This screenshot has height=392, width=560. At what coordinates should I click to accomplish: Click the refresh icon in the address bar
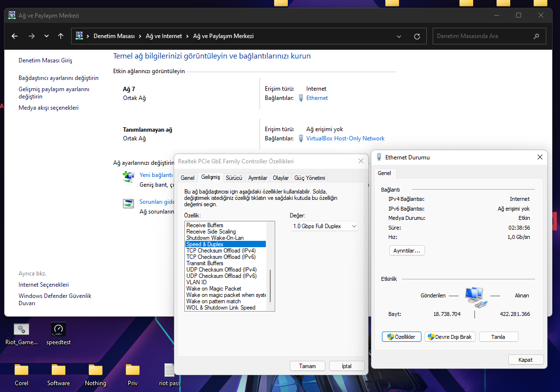(417, 36)
